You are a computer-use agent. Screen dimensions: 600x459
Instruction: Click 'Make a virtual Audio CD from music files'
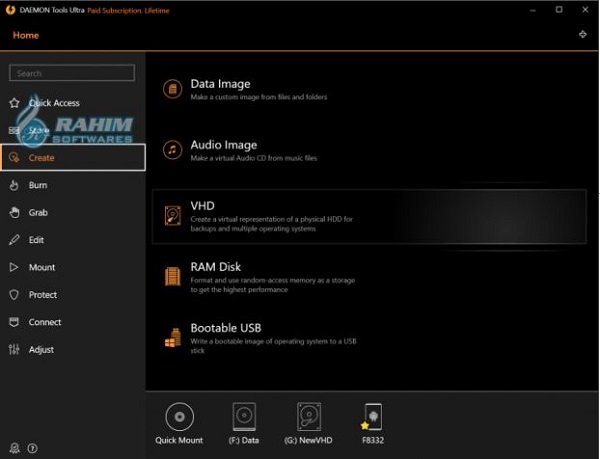(254, 158)
